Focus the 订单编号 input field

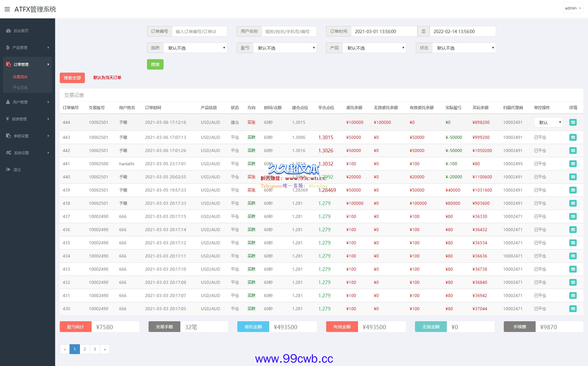[x=199, y=31]
